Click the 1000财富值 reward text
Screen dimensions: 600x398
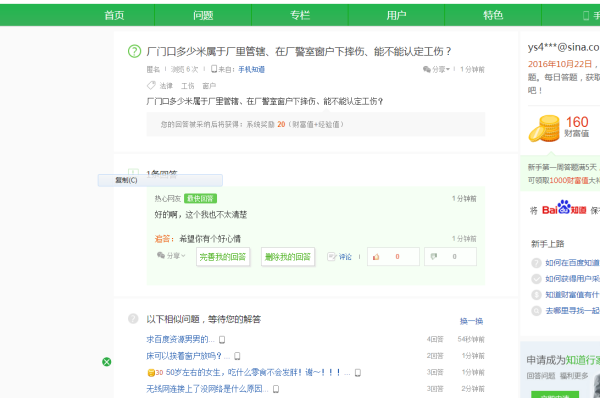tap(569, 180)
